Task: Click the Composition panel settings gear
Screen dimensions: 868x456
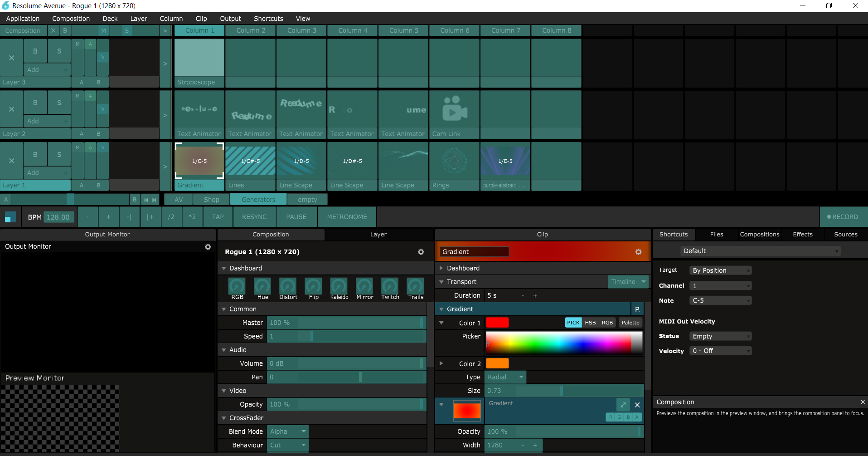Action: click(421, 252)
